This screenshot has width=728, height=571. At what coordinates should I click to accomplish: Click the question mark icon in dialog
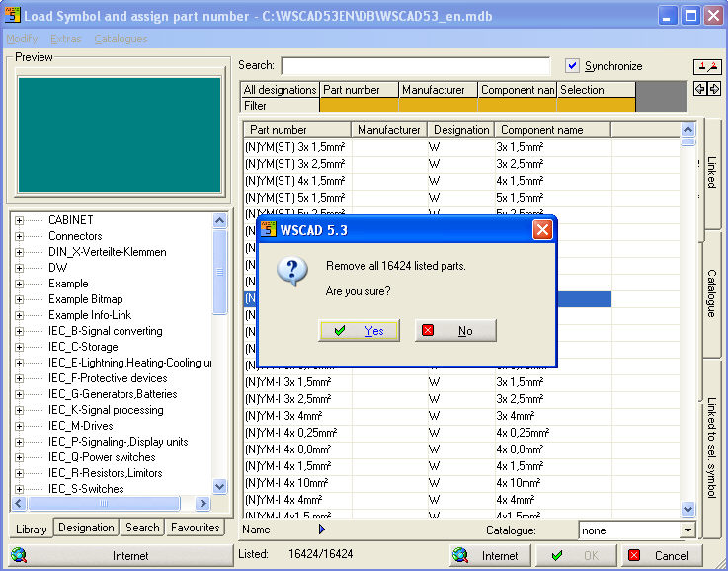click(292, 271)
